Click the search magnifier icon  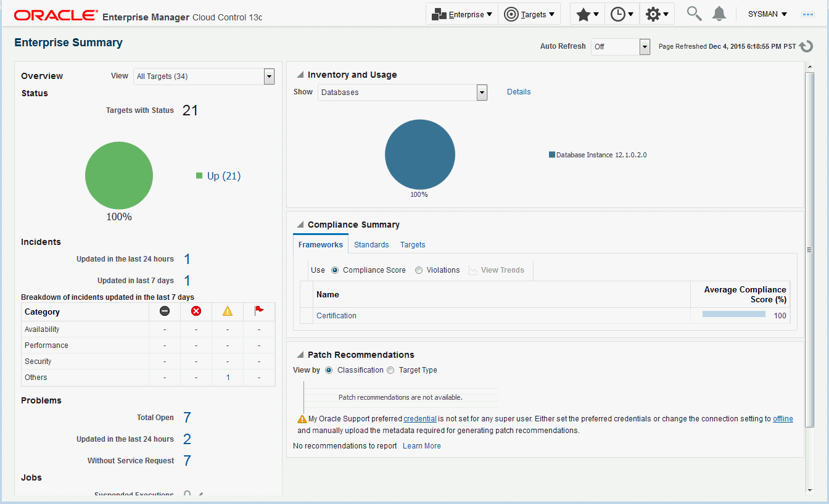click(x=694, y=14)
